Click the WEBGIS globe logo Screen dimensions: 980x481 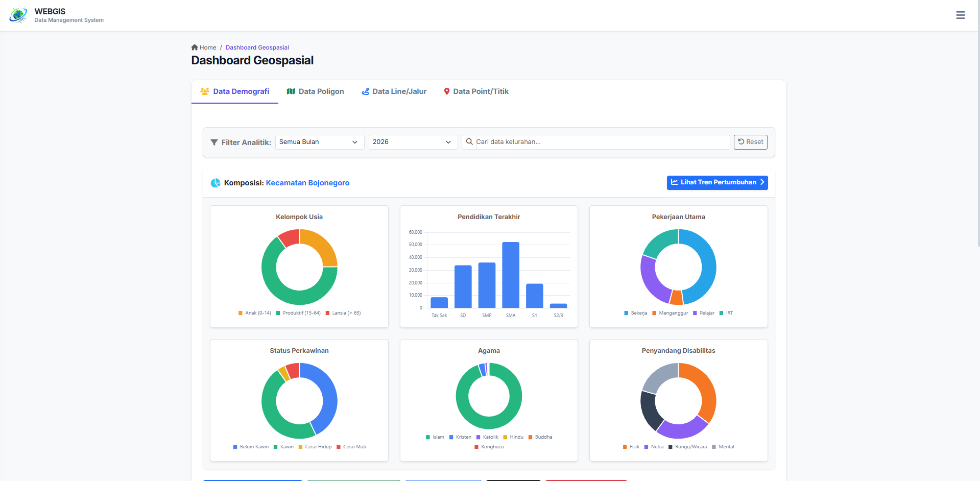pyautogui.click(x=18, y=15)
